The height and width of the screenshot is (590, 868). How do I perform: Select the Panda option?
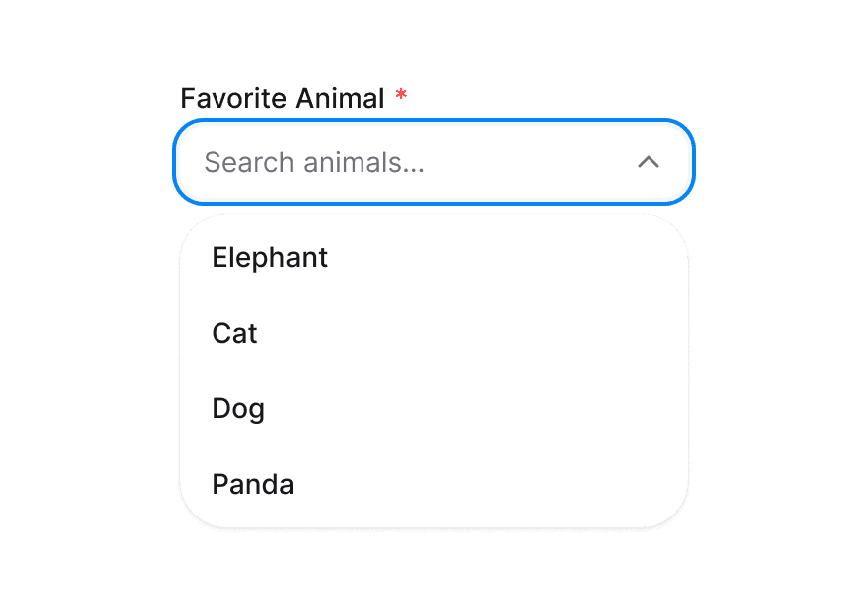tap(253, 485)
